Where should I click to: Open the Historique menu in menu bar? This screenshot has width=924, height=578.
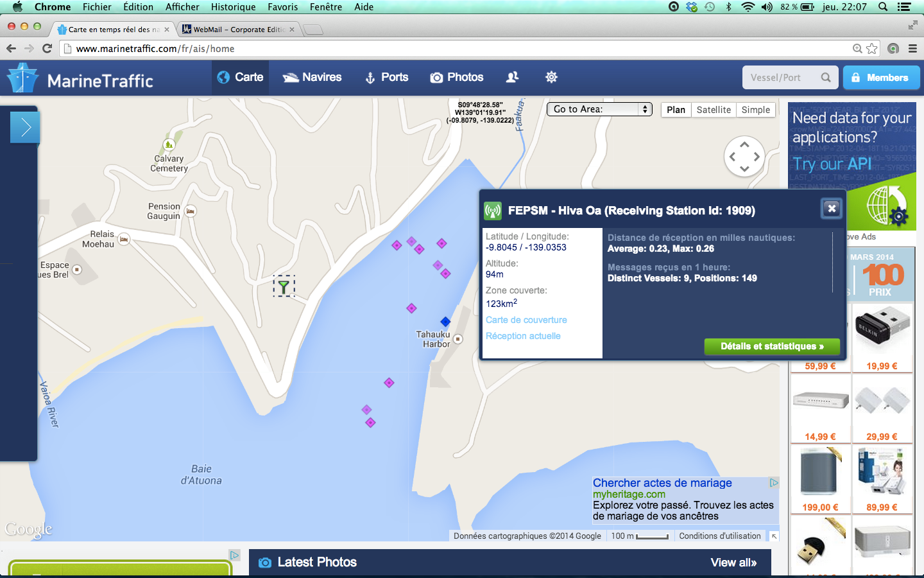(x=233, y=7)
